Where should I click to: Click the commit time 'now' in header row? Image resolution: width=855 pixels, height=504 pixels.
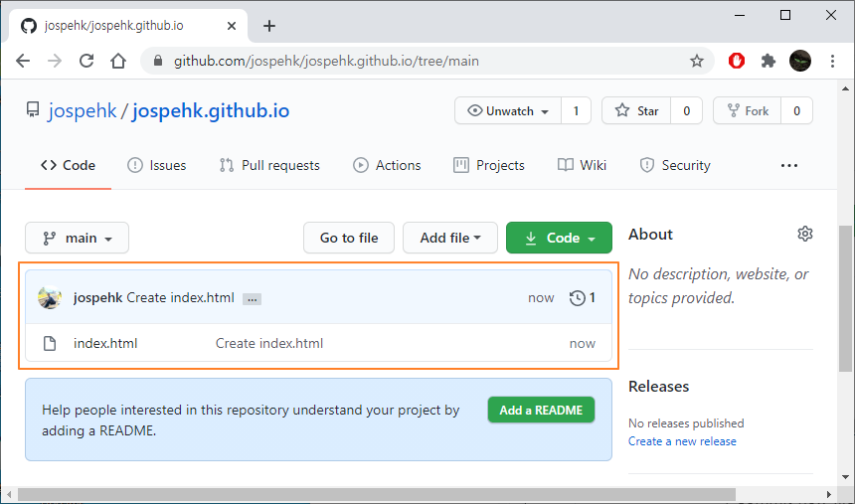[x=541, y=298]
